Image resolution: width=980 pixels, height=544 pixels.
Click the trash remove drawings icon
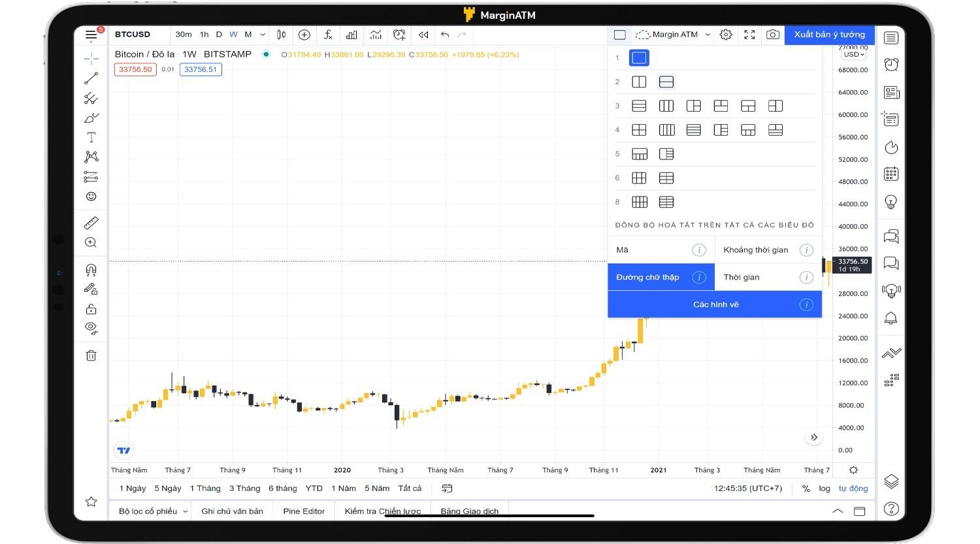91,355
